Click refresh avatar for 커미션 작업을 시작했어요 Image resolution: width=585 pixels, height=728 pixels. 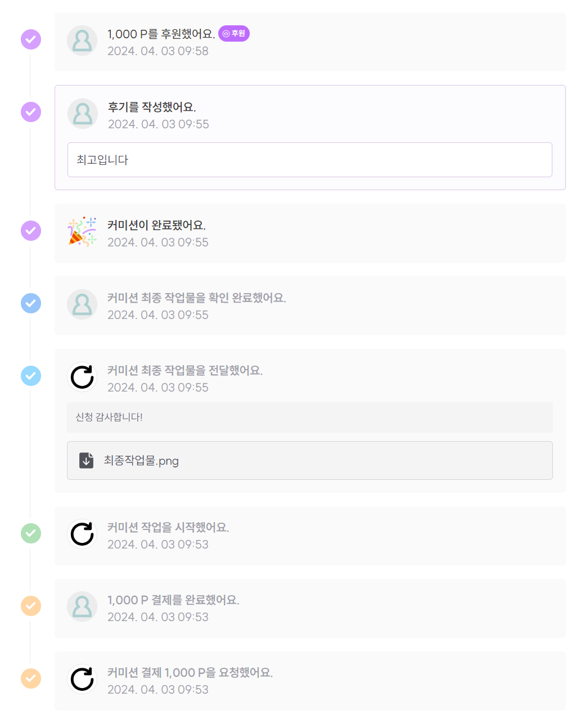click(x=82, y=534)
